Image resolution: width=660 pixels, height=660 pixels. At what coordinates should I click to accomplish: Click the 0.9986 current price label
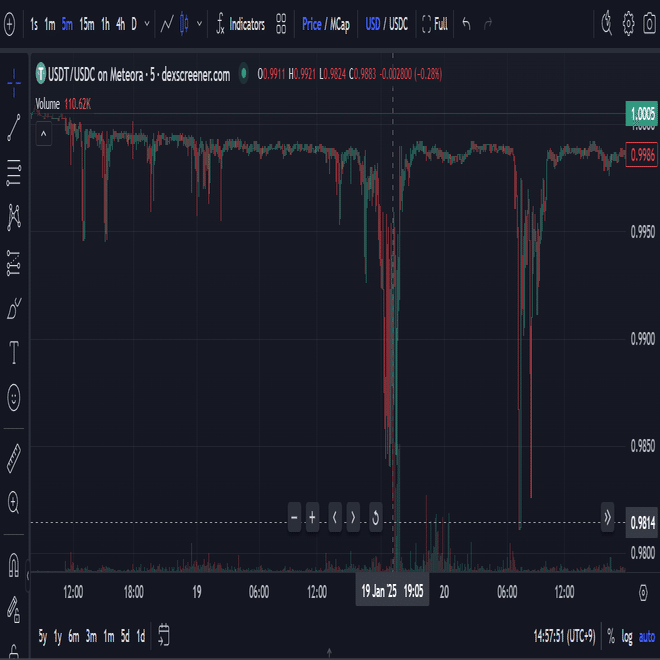[x=642, y=155]
